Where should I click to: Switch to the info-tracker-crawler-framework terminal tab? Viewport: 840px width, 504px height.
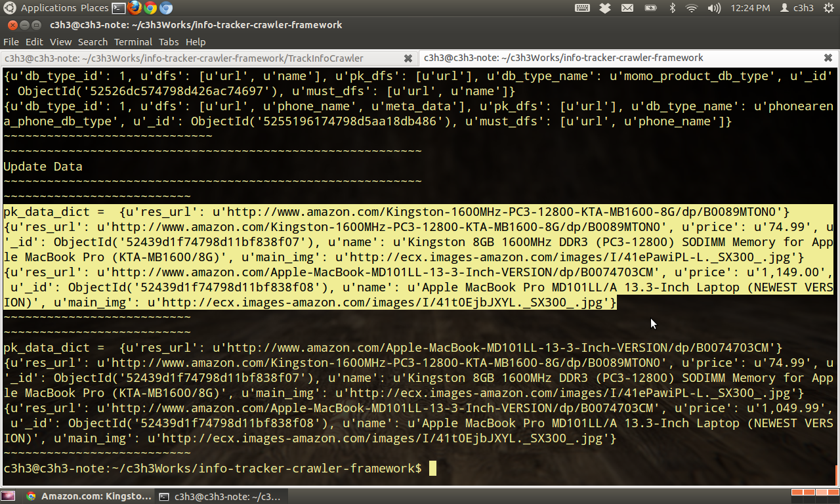pyautogui.click(x=628, y=58)
